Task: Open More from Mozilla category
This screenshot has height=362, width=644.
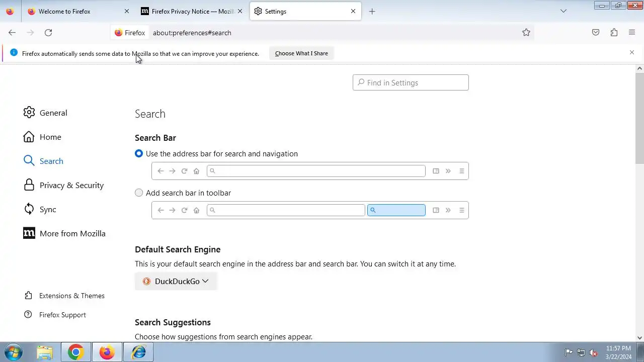Action: [x=72, y=233]
